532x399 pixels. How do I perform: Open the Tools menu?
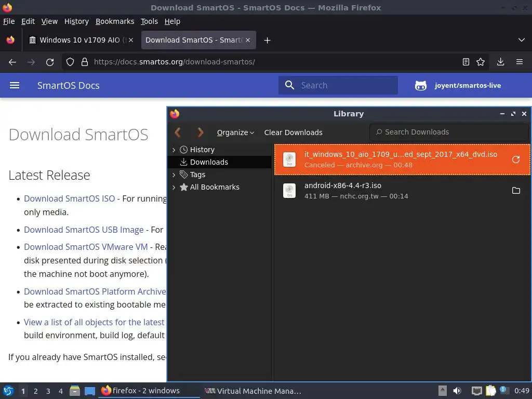coord(149,21)
